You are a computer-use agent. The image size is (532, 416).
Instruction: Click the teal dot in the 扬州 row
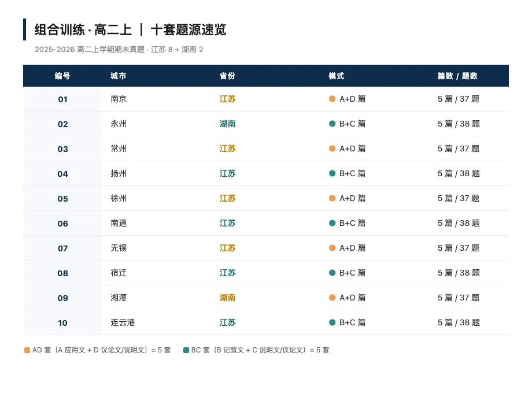[332, 173]
